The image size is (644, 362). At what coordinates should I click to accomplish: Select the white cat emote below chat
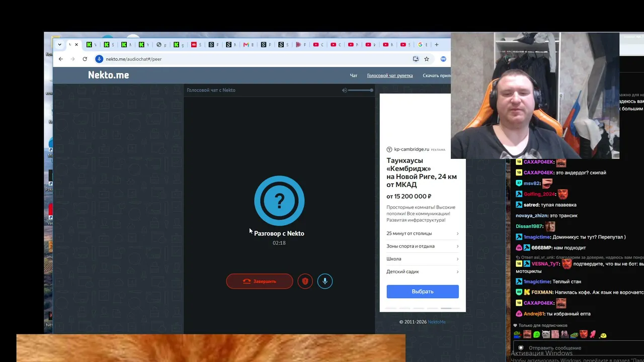(x=546, y=334)
